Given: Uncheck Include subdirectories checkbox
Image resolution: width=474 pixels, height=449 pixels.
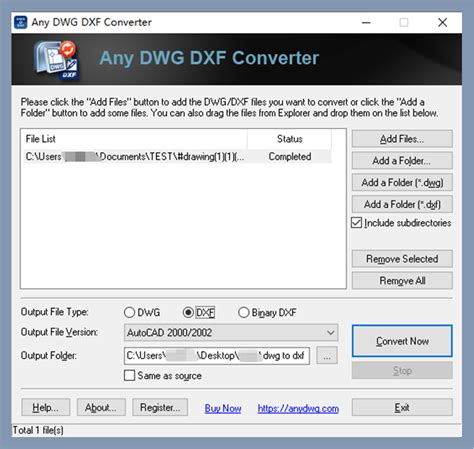Looking at the screenshot, I should tap(356, 223).
